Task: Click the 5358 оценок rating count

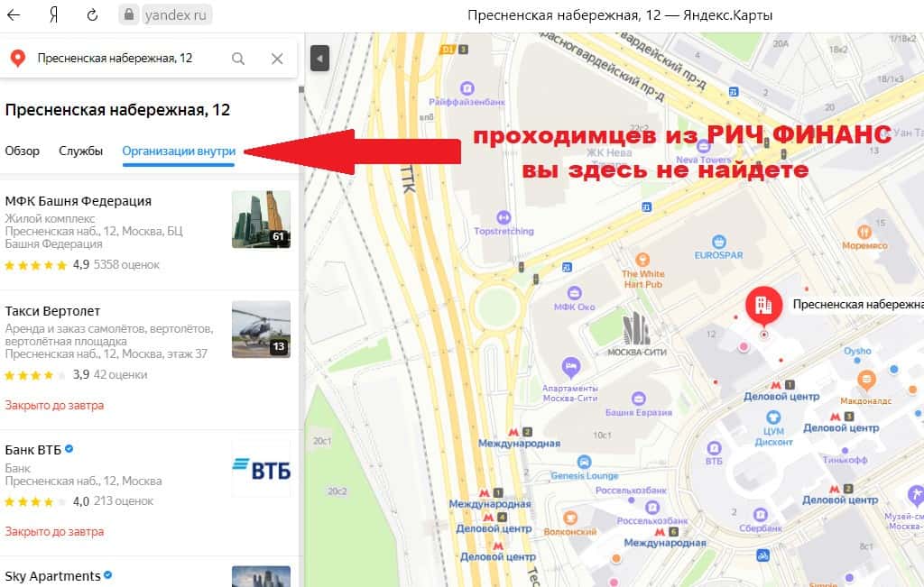Action: point(126,265)
